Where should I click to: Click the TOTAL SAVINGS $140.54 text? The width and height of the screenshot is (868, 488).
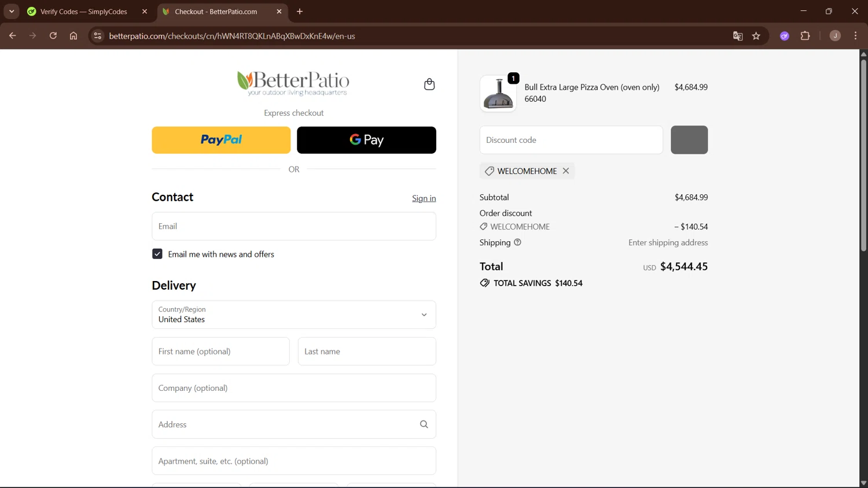click(x=538, y=283)
